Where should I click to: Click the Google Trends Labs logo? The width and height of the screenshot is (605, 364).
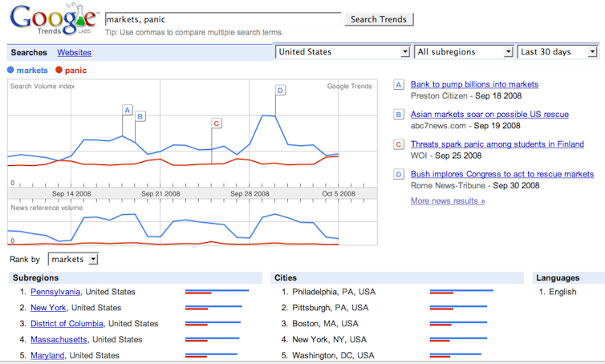[53, 19]
